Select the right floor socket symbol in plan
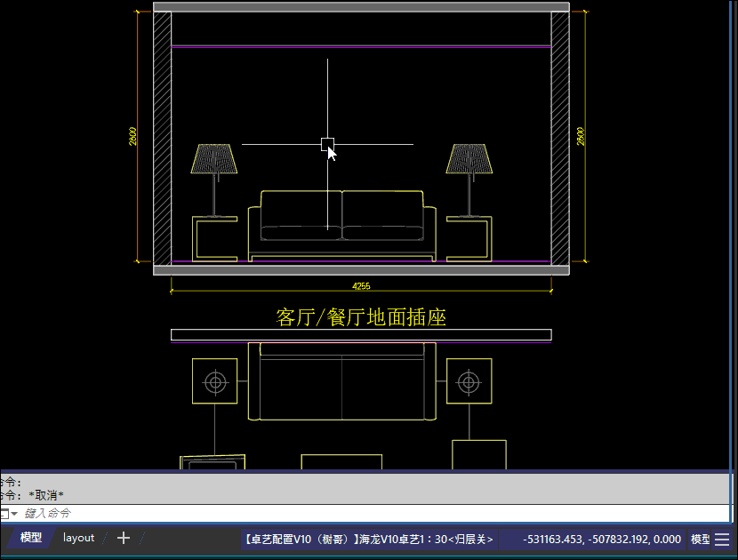738x560 pixels. (469, 382)
